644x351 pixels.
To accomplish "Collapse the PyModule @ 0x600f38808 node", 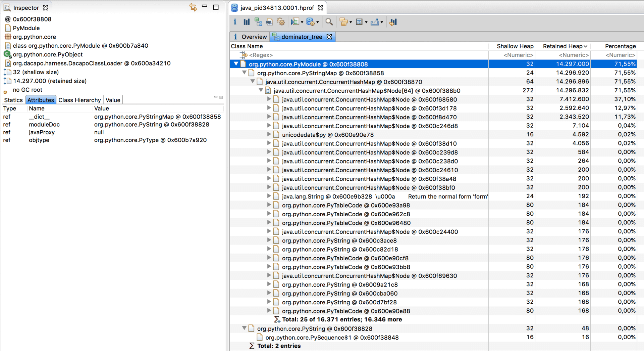I will (x=236, y=64).
